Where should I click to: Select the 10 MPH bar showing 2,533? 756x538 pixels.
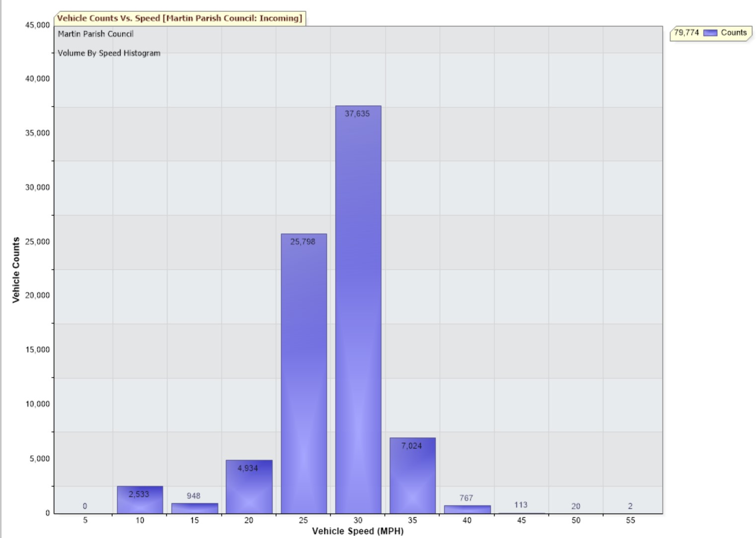pos(140,501)
